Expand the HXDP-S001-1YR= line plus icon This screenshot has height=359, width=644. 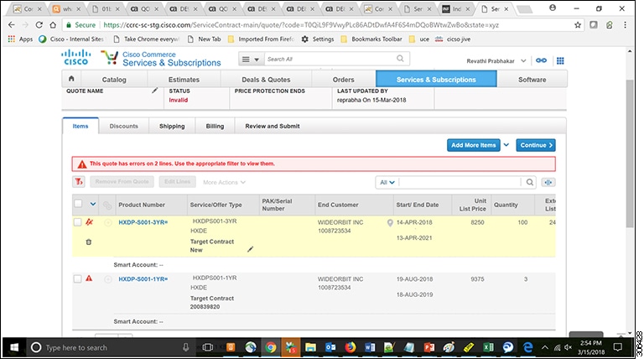(x=108, y=279)
